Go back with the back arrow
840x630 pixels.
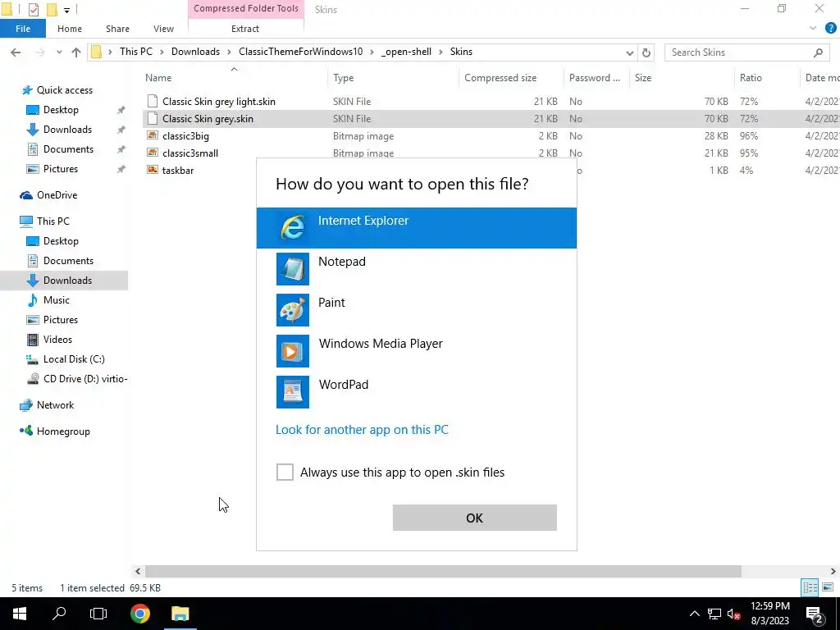tap(16, 52)
